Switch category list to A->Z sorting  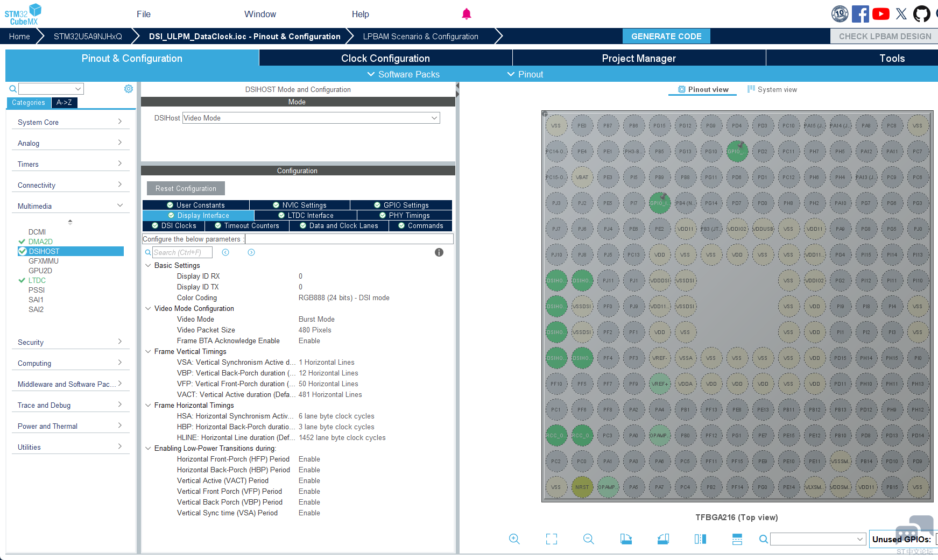64,102
